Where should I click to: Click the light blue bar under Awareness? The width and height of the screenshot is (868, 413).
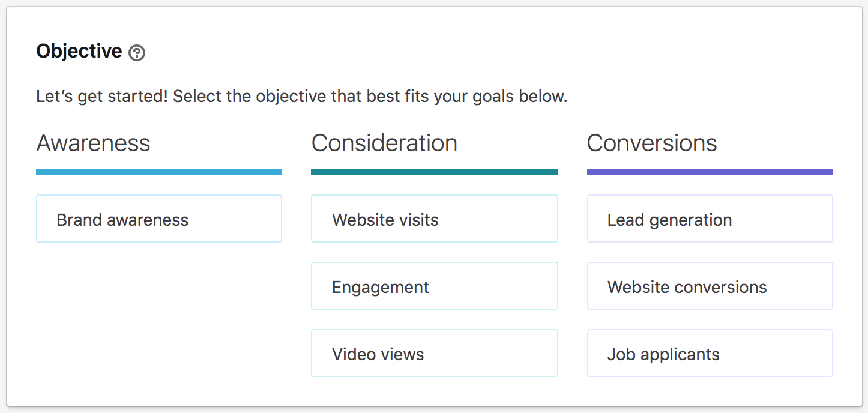coord(159,172)
